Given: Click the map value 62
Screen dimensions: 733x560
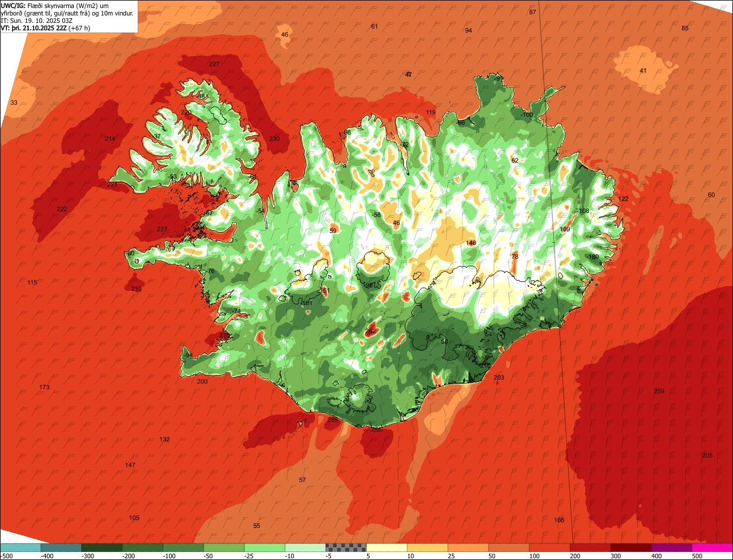Looking at the screenshot, I should 514,160.
